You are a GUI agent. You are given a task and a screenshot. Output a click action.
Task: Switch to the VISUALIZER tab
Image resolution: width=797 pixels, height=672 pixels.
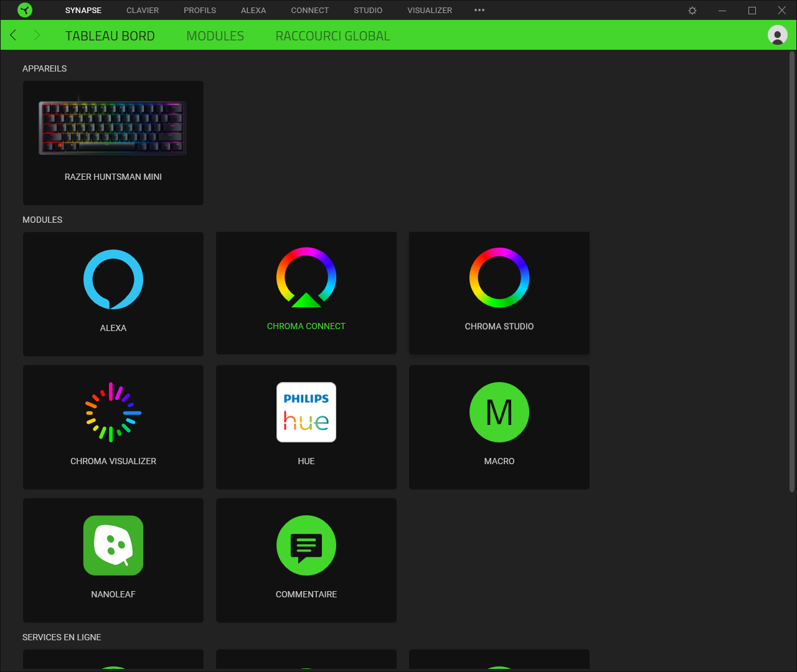[x=430, y=11]
